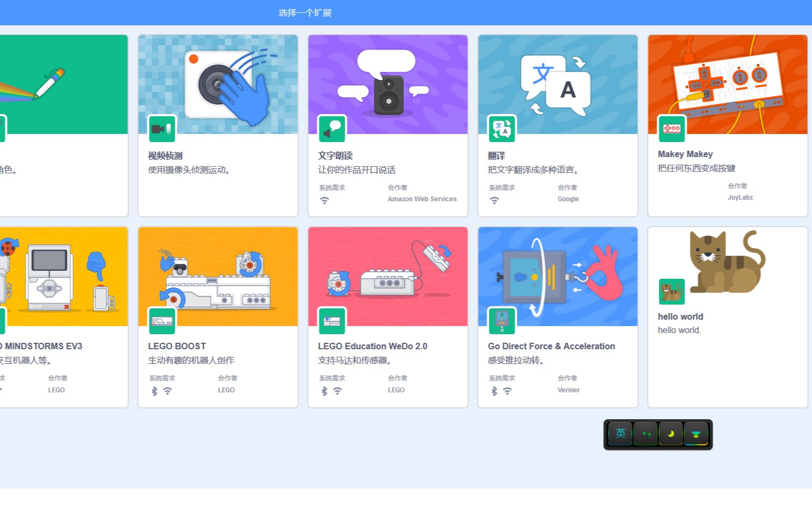Click the Translate (翻译) extension icon

click(x=502, y=129)
